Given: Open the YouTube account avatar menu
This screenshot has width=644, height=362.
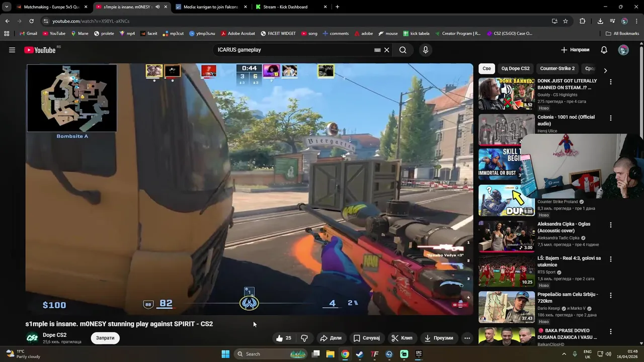Looking at the screenshot, I should pos(623,50).
